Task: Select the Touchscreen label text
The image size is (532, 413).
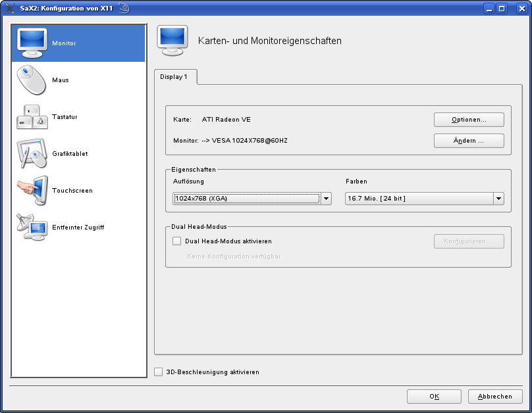Action: pos(72,191)
